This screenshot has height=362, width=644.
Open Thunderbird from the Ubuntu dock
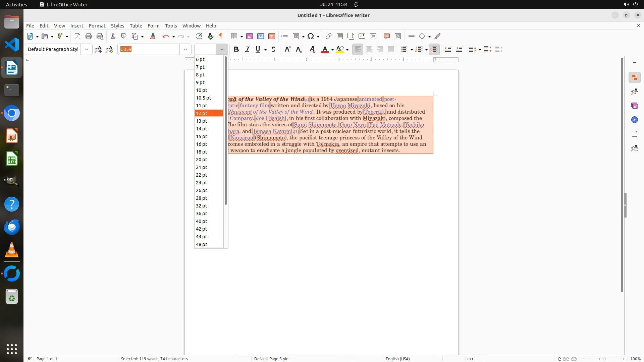click(12, 227)
